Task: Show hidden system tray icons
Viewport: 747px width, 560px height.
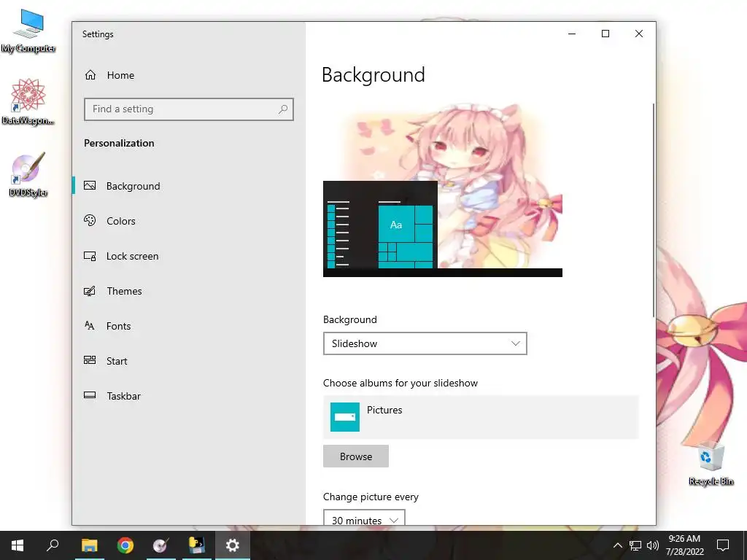Action: coord(617,545)
